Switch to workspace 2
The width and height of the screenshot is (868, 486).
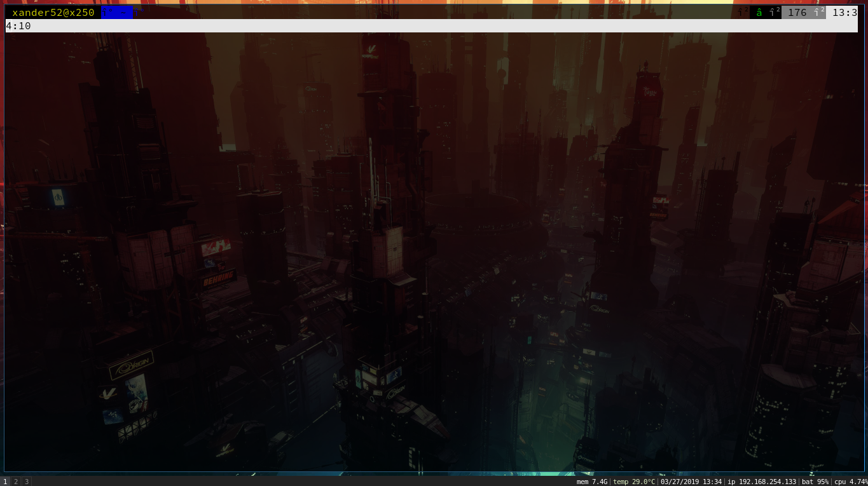pos(16,482)
